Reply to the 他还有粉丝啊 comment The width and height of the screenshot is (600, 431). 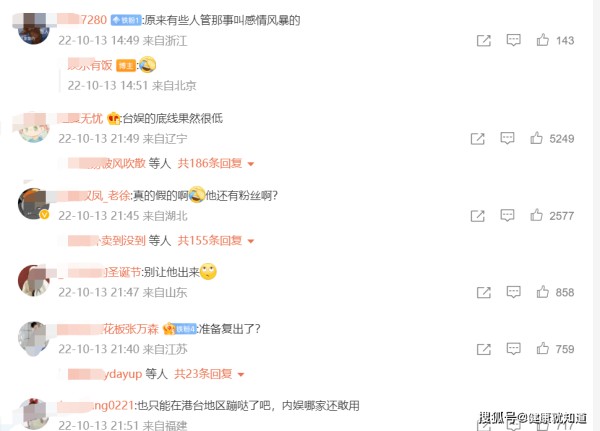click(507, 216)
